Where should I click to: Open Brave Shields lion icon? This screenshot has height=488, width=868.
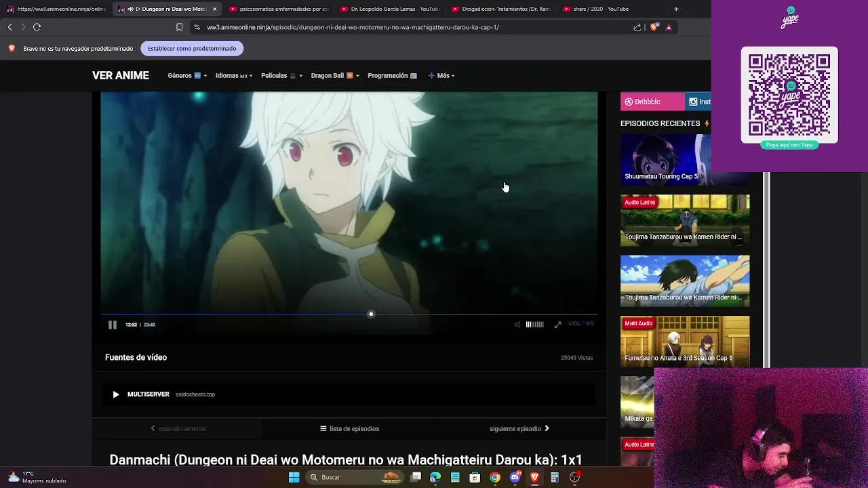(654, 27)
